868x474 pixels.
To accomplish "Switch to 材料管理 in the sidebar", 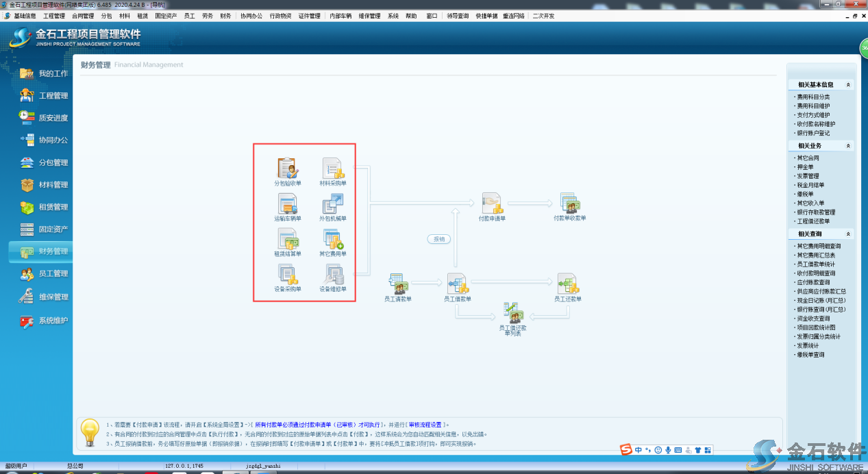I will (53, 185).
